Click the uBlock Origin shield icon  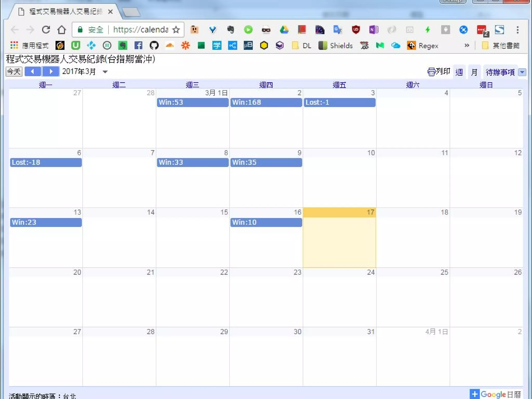coord(356,30)
